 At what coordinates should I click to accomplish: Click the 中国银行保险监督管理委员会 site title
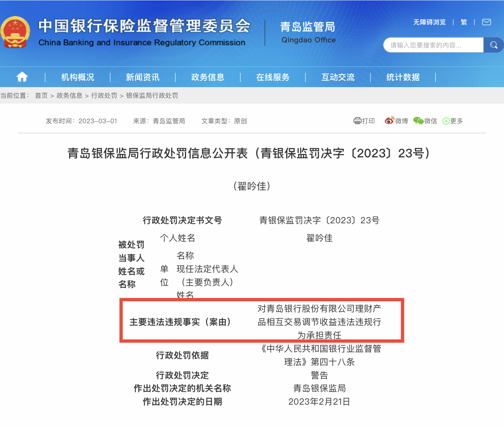(144, 26)
